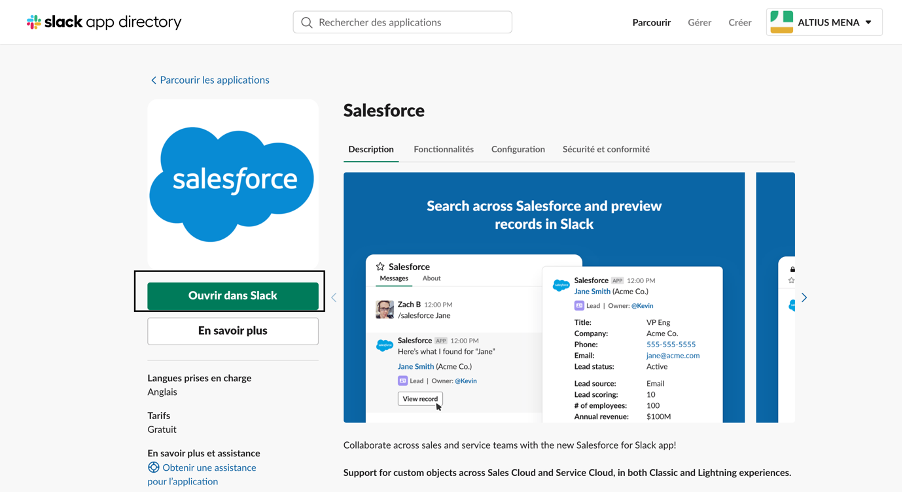Click the Salesforce cloud logo image
Image resolution: width=902 pixels, height=492 pixels.
coord(232,184)
